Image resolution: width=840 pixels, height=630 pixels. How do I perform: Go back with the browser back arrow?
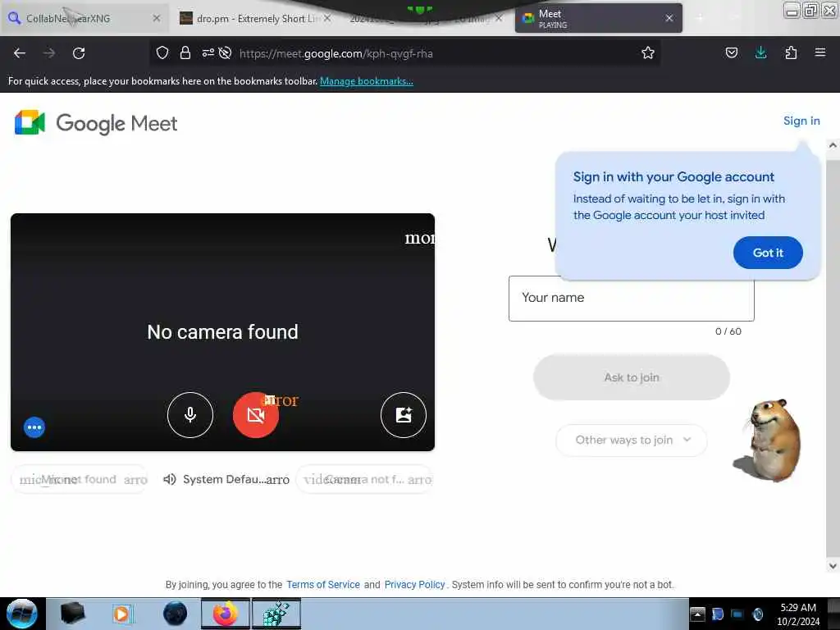click(x=20, y=53)
